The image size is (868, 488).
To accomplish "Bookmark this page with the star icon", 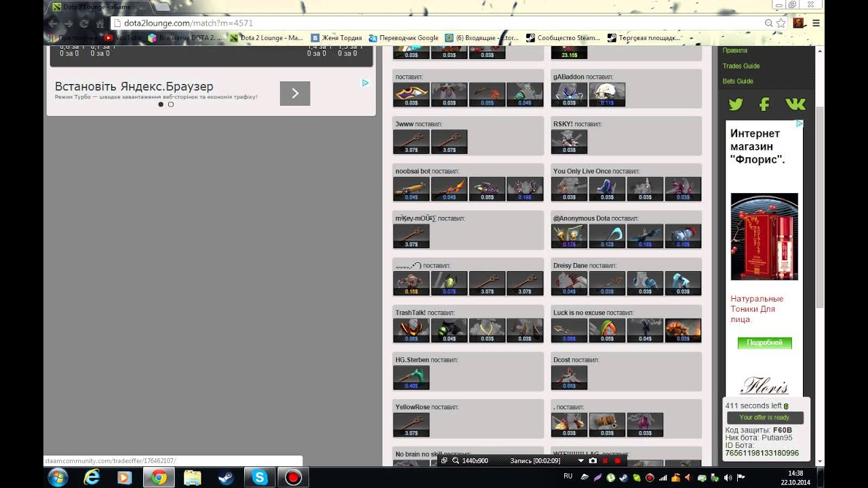I will pyautogui.click(x=781, y=23).
